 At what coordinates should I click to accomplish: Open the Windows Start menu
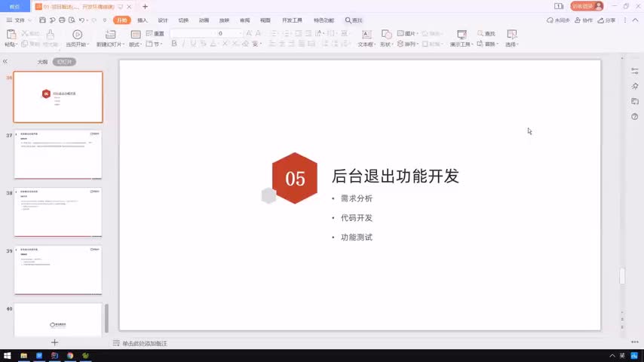click(8, 356)
